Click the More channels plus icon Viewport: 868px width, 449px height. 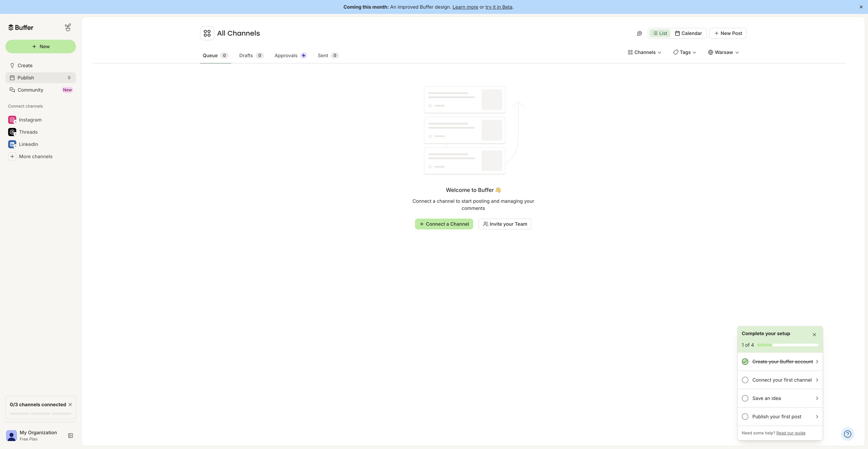click(x=12, y=156)
